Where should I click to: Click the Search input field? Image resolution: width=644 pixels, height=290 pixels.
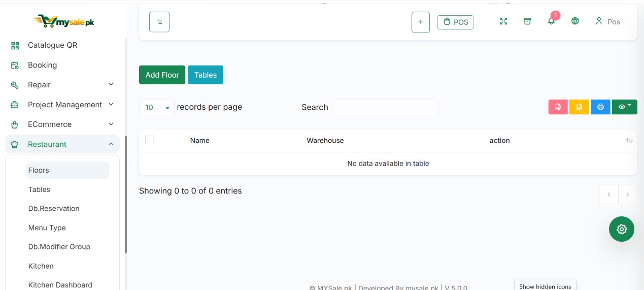(x=385, y=107)
